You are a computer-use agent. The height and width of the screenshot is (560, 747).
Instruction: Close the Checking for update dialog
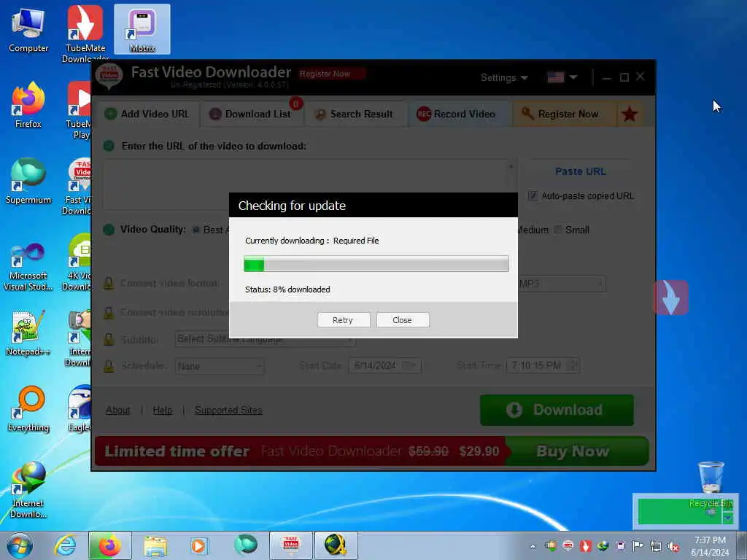coord(403,320)
